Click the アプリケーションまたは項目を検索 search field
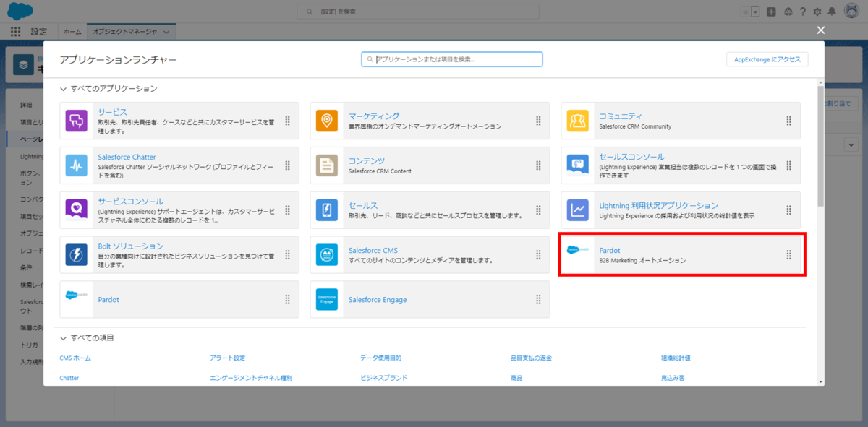This screenshot has height=427, width=868. pyautogui.click(x=452, y=59)
